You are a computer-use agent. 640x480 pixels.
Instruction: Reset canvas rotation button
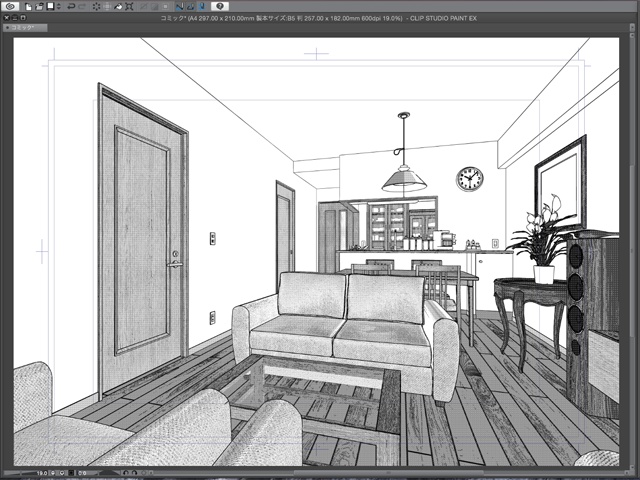(x=144, y=473)
